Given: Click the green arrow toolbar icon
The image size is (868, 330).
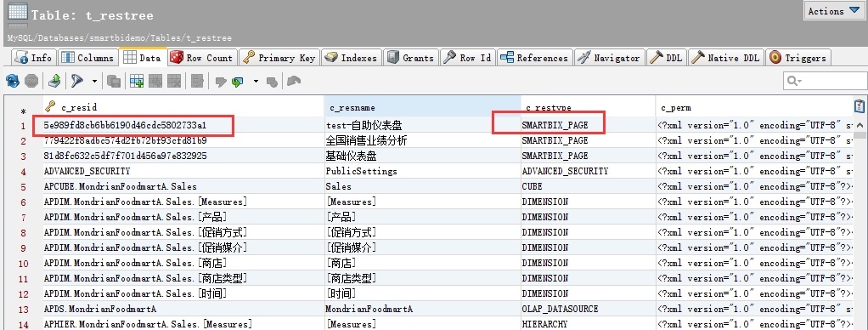Looking at the screenshot, I should point(238,82).
